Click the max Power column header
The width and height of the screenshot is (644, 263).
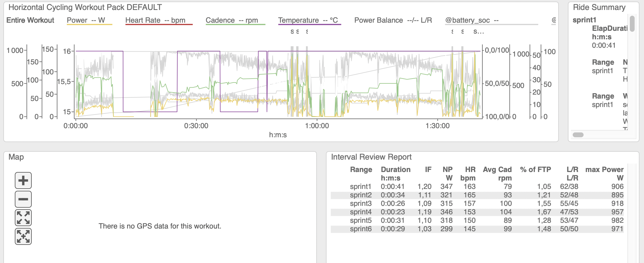604,170
